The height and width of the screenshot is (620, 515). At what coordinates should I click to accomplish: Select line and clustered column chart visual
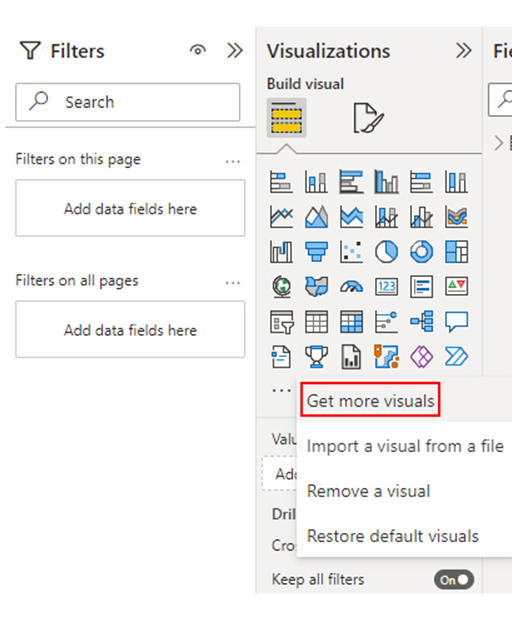(x=421, y=217)
